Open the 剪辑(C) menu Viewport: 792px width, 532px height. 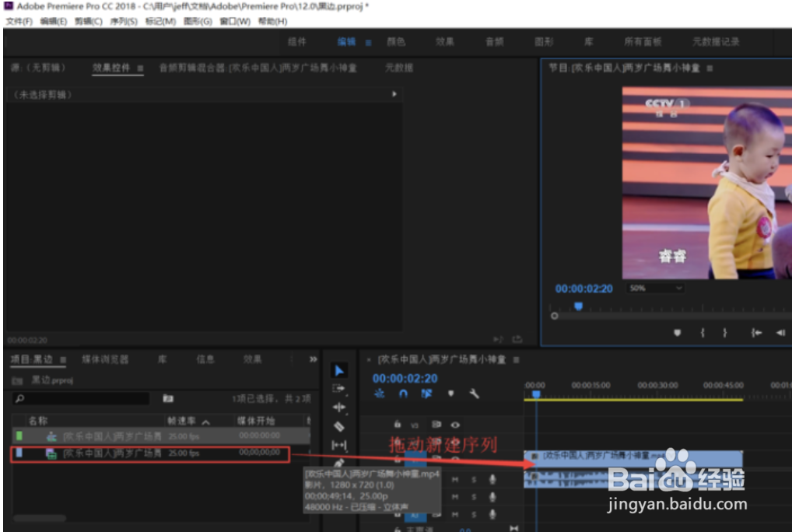(x=89, y=21)
